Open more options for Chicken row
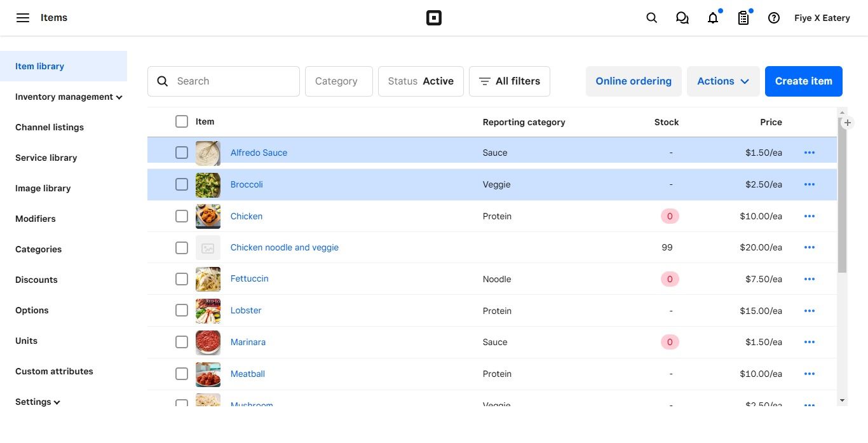This screenshot has height=443, width=868. [x=809, y=216]
